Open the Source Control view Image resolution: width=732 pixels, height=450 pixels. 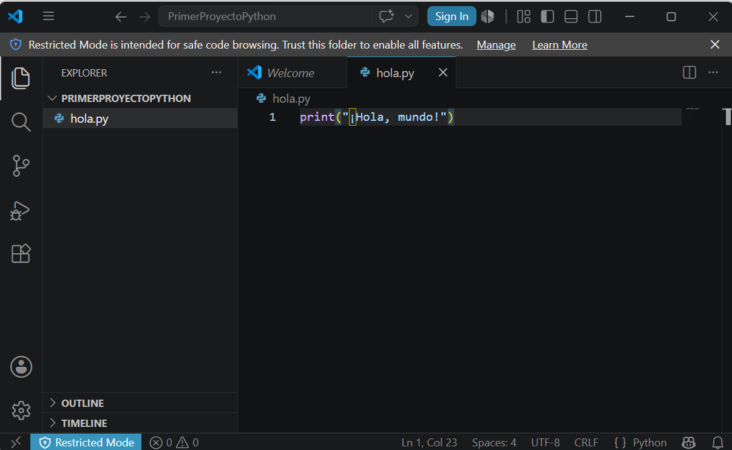(x=21, y=166)
